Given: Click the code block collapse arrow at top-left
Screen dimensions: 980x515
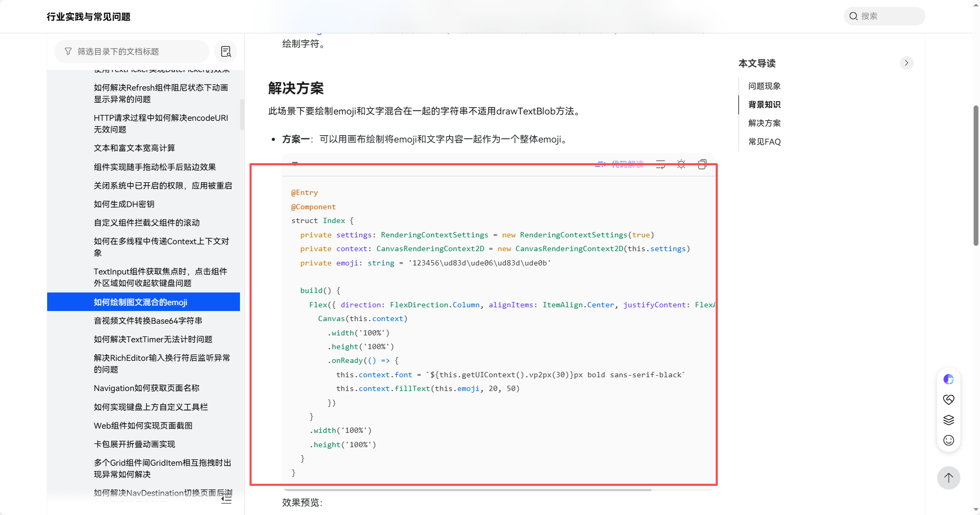Looking at the screenshot, I should pyautogui.click(x=295, y=164).
